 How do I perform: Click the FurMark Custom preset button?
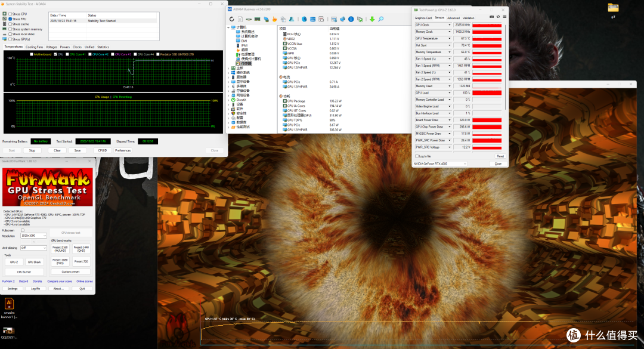(70, 271)
